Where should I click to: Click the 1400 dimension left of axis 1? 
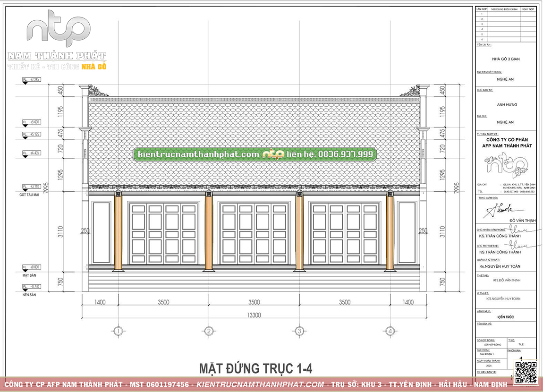pos(100,302)
